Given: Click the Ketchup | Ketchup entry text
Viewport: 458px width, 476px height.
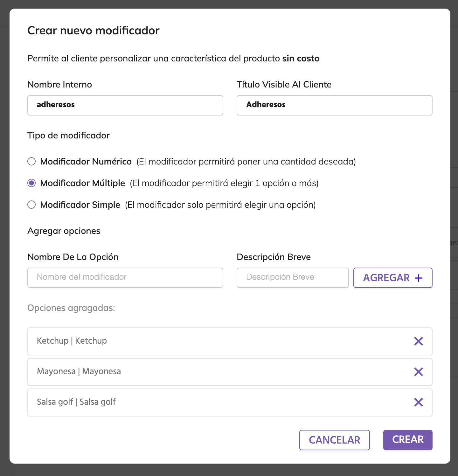Looking at the screenshot, I should coord(72,341).
